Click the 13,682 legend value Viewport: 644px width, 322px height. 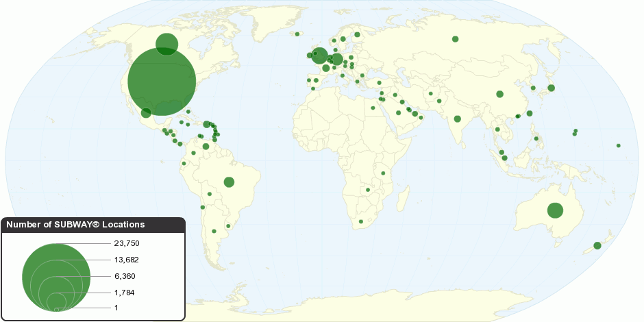click(x=128, y=260)
